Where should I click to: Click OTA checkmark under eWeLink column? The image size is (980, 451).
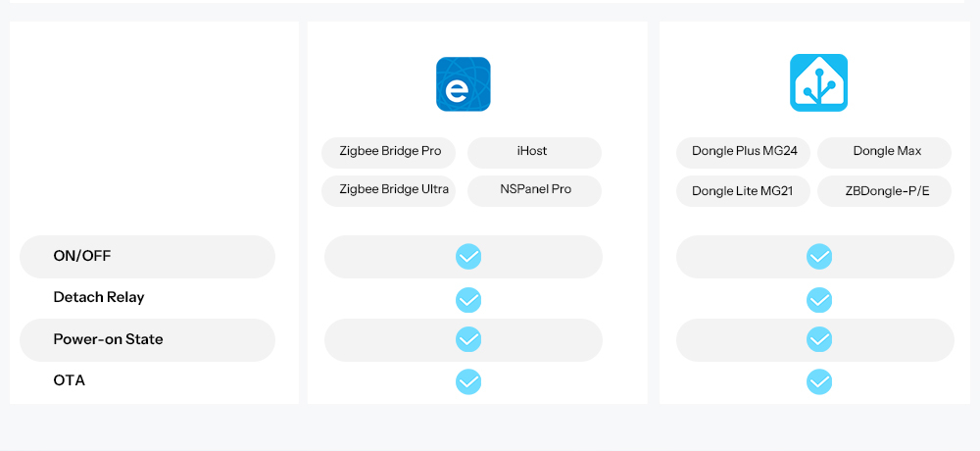point(468,381)
